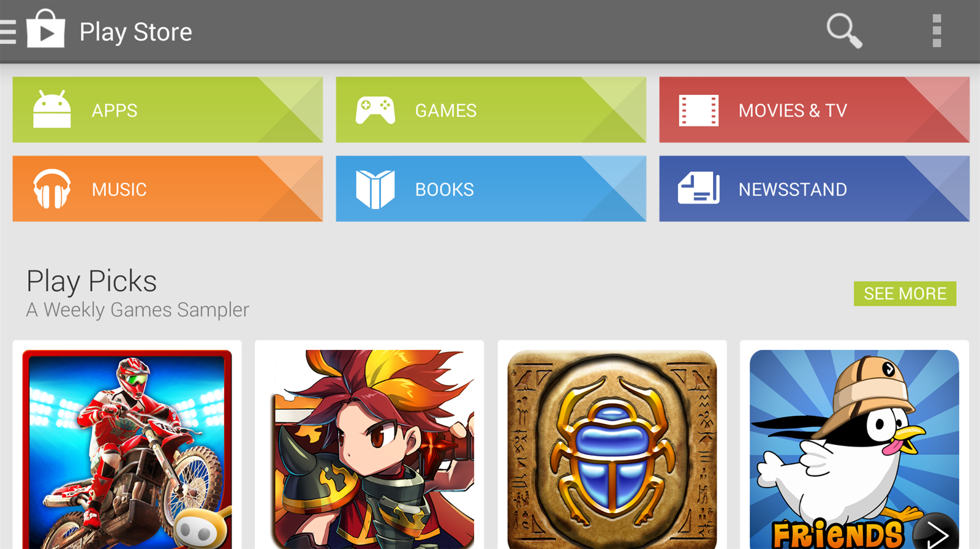Open the APPS category
The height and width of the screenshot is (549, 980).
pyautogui.click(x=168, y=110)
